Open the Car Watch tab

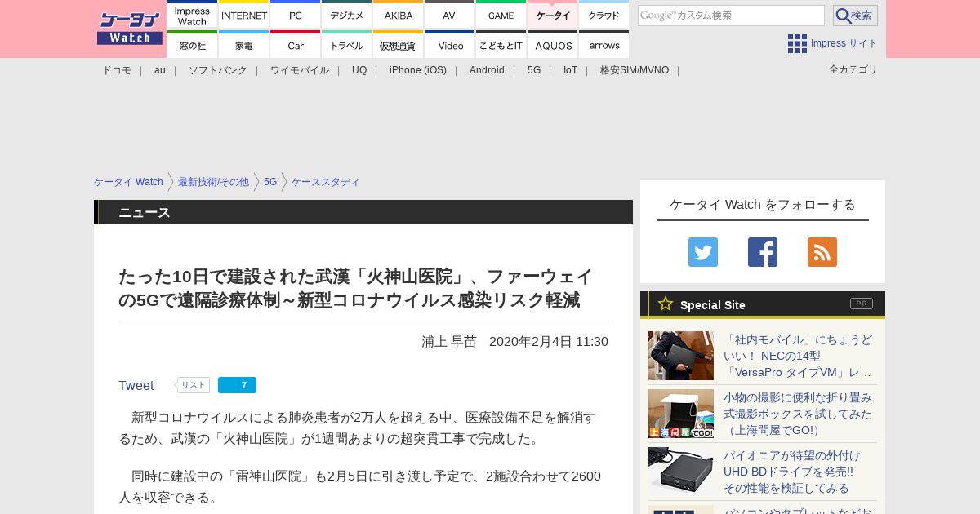point(296,44)
